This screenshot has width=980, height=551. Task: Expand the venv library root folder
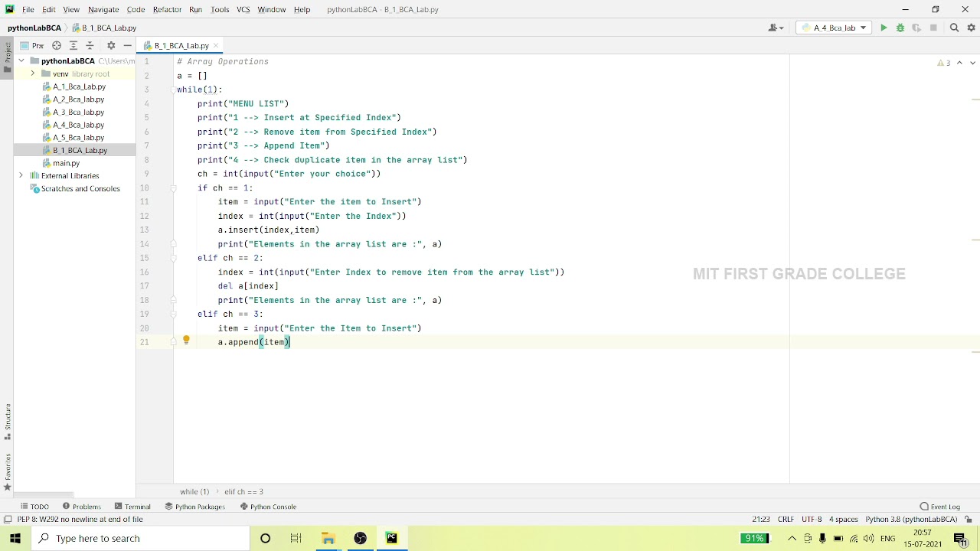[33, 73]
